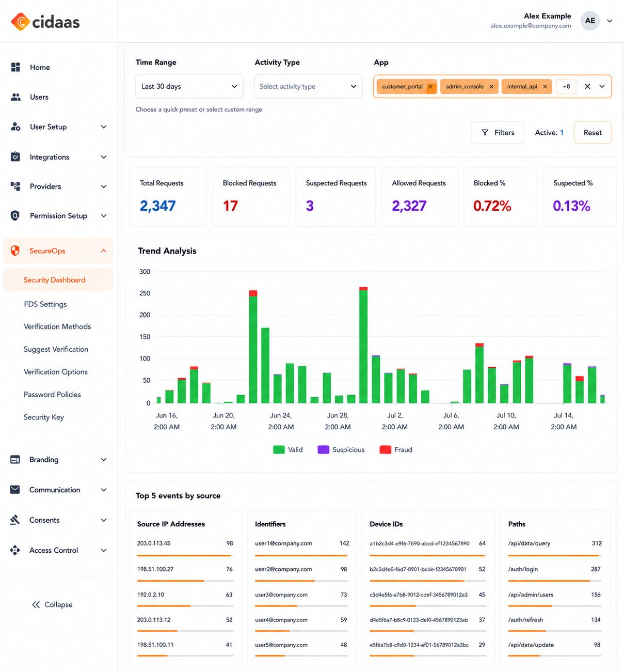This screenshot has height=672, width=624.
Task: Click the tallest bar near Jul 1
Action: click(363, 345)
